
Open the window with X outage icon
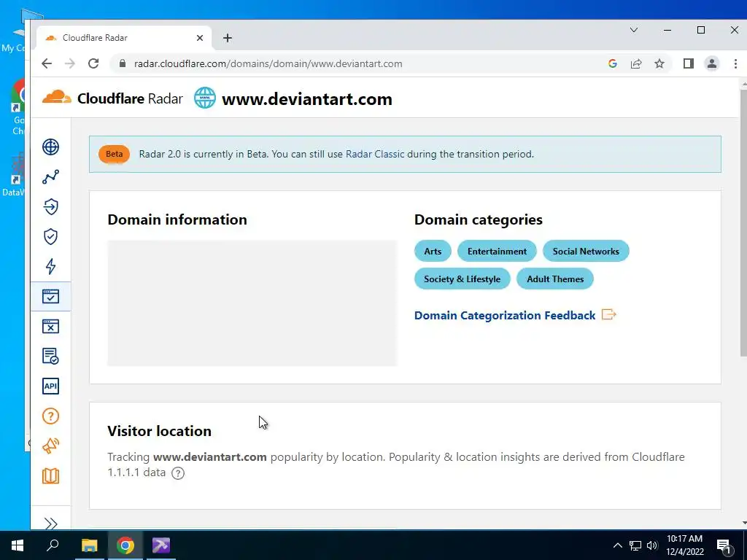(x=50, y=326)
